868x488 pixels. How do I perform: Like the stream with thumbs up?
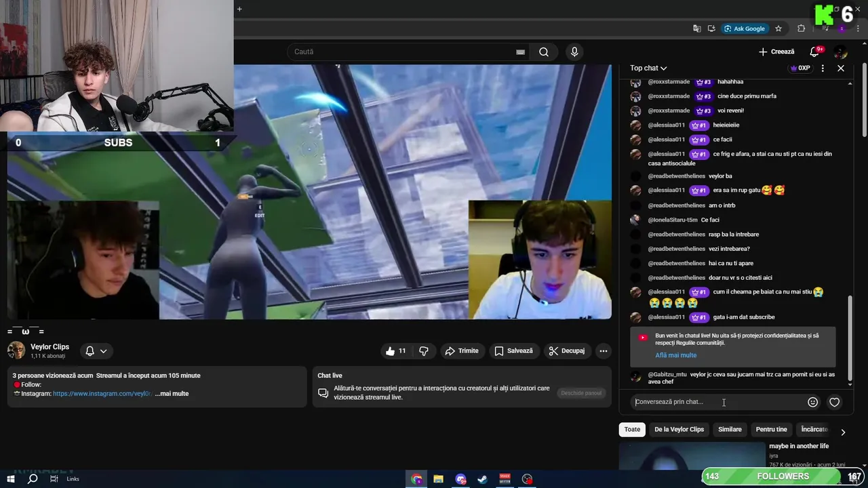point(396,351)
